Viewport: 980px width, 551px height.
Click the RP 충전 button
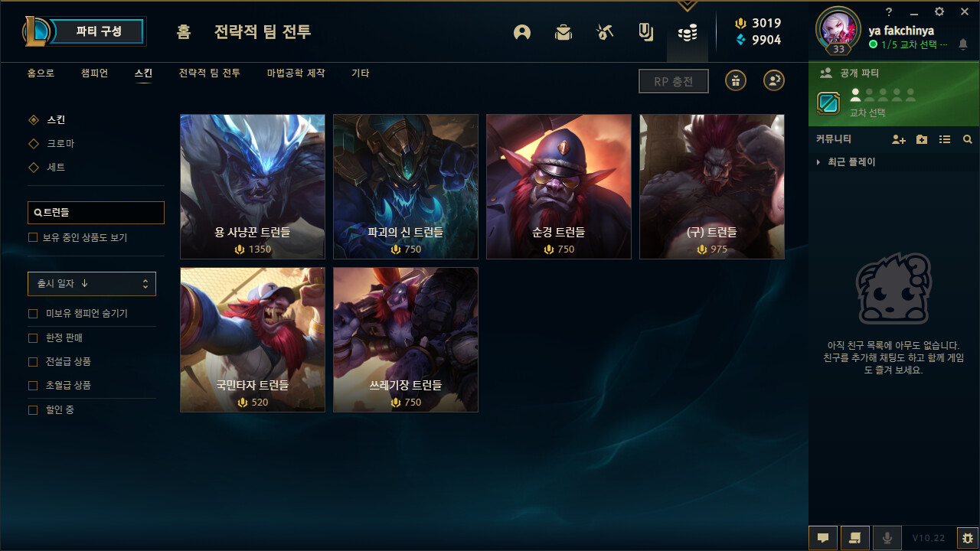(674, 81)
